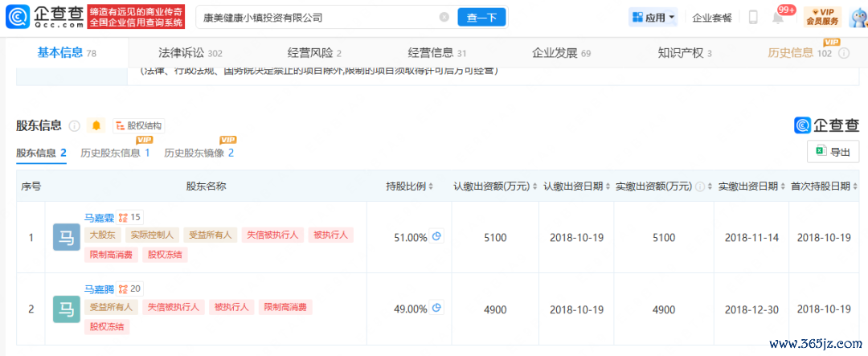
Task: Select the 股东信息 2 sub-tab
Action: pyautogui.click(x=41, y=153)
